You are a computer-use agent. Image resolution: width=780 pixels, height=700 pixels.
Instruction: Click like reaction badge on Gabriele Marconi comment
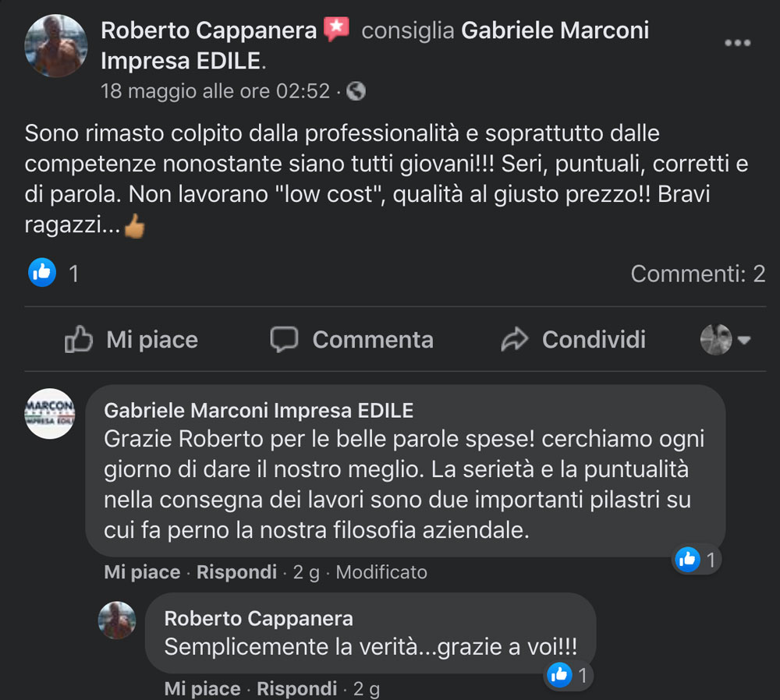click(696, 559)
